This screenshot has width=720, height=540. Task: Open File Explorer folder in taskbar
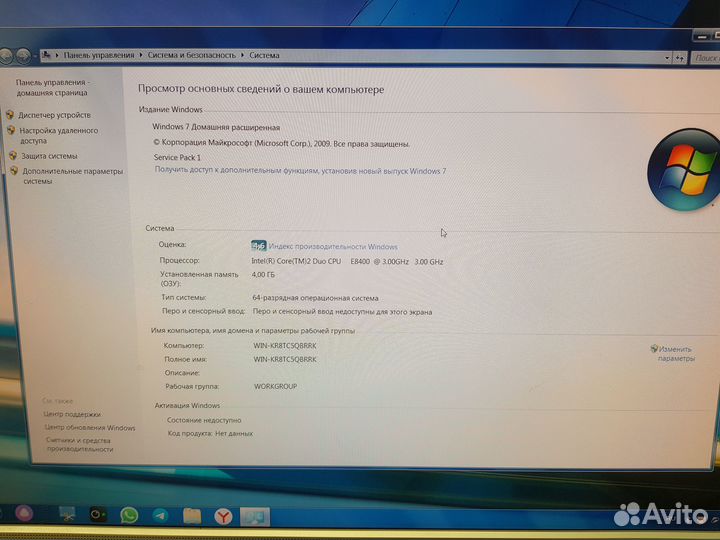point(192,516)
